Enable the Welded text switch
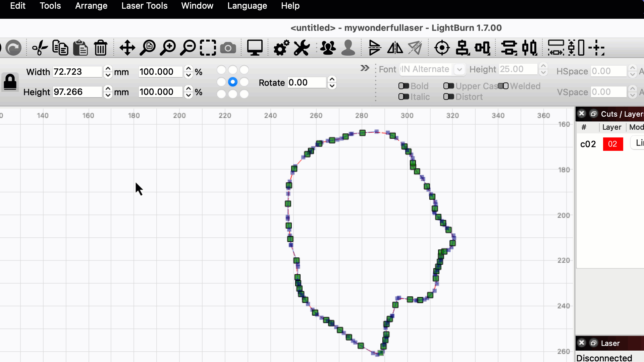The height and width of the screenshot is (362, 644). pyautogui.click(x=503, y=86)
